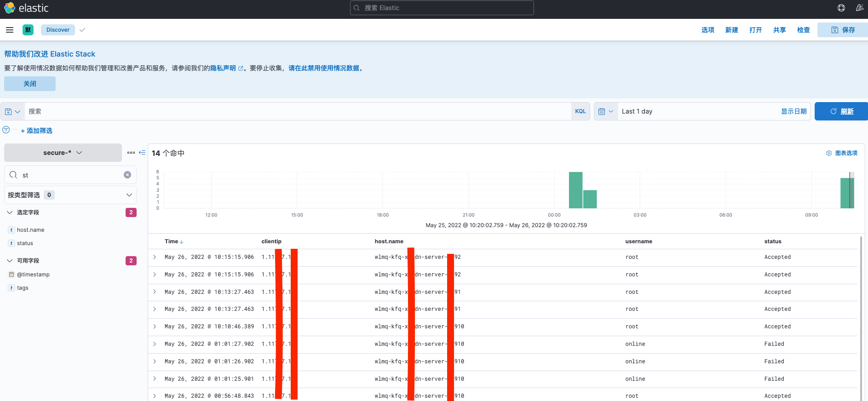The width and height of the screenshot is (868, 401).
Task: Click the KQL search input field
Action: click(298, 111)
